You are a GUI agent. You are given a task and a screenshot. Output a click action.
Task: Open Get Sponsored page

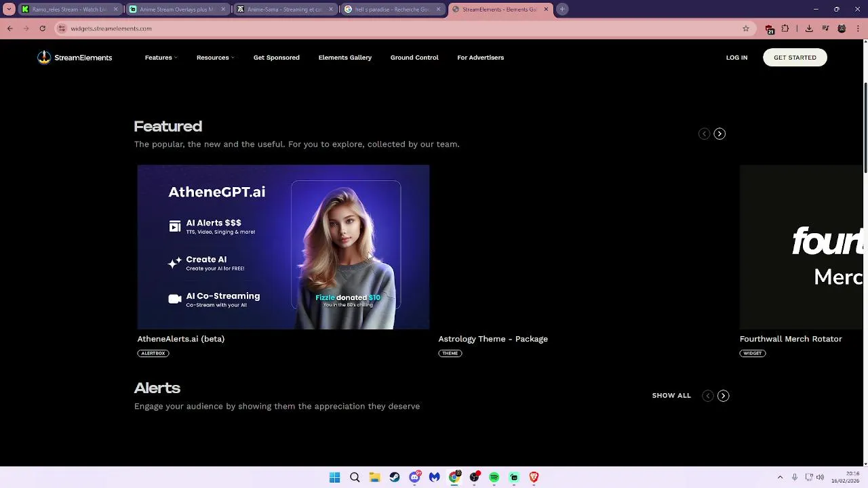click(x=276, y=58)
